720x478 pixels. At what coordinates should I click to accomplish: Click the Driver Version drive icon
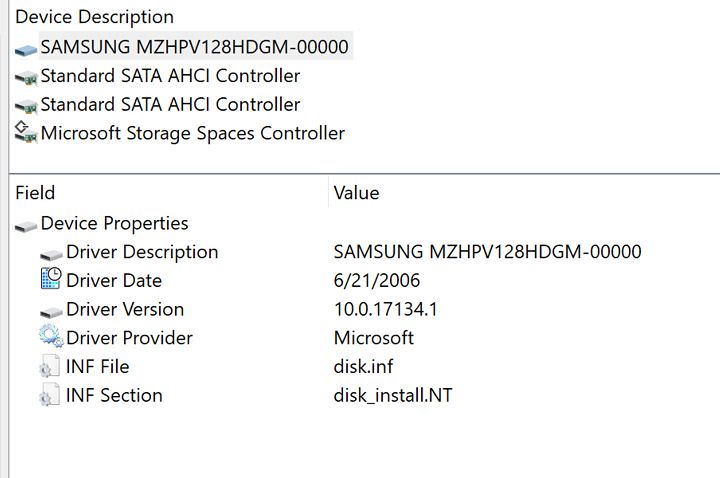[51, 311]
